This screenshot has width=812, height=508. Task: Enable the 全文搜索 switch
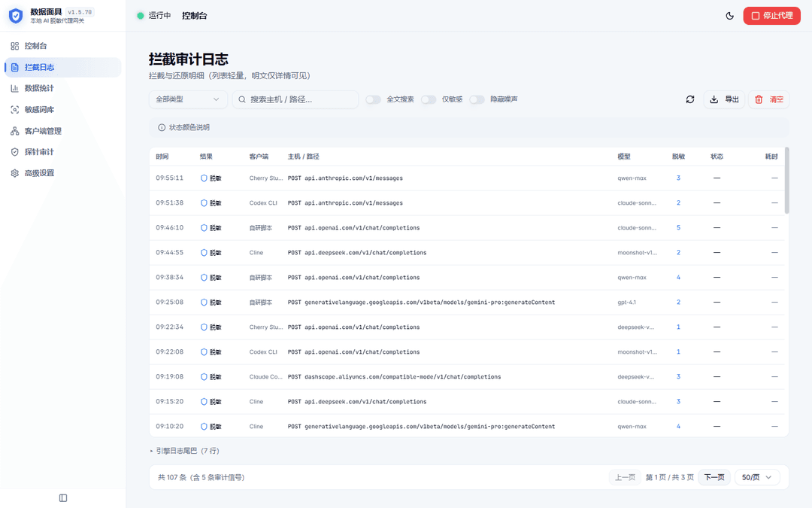tap(374, 99)
